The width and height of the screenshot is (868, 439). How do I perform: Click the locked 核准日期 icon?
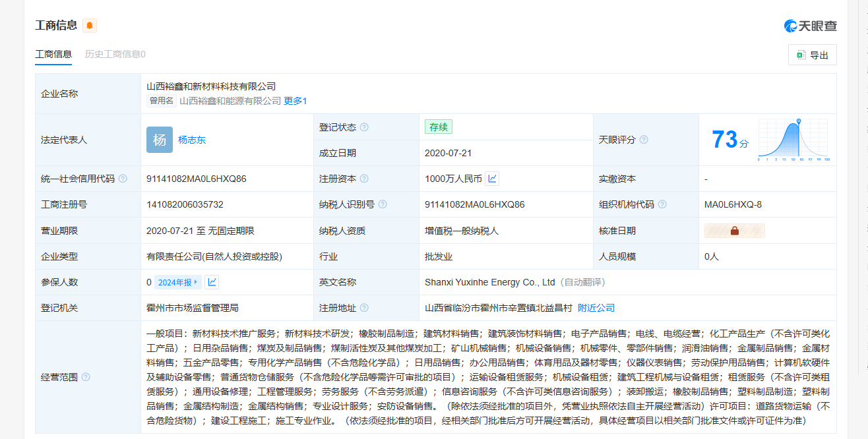734,231
